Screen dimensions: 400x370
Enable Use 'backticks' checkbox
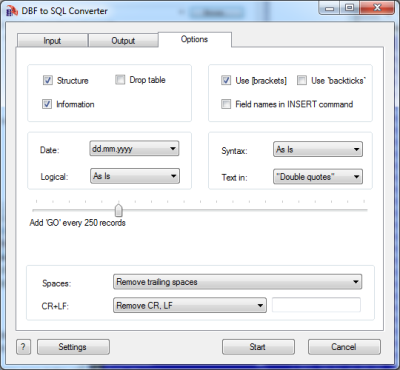(x=302, y=80)
